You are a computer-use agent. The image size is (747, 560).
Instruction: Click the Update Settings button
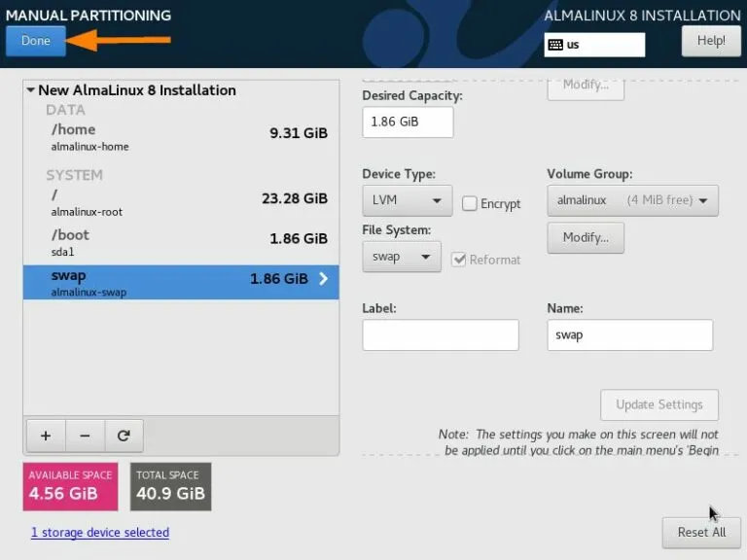[x=659, y=404]
